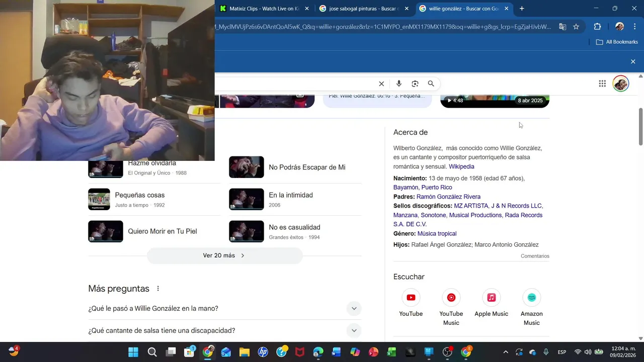This screenshot has height=362, width=644.
Task: Click the translate page icon in address bar
Action: 562,27
